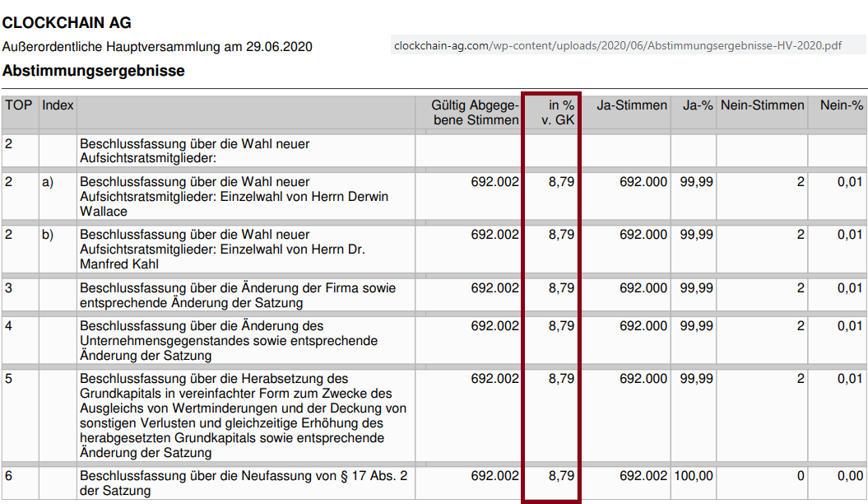
Task: Click 692.002 Ja-Stimmen in TOP 6 row
Action: [643, 476]
